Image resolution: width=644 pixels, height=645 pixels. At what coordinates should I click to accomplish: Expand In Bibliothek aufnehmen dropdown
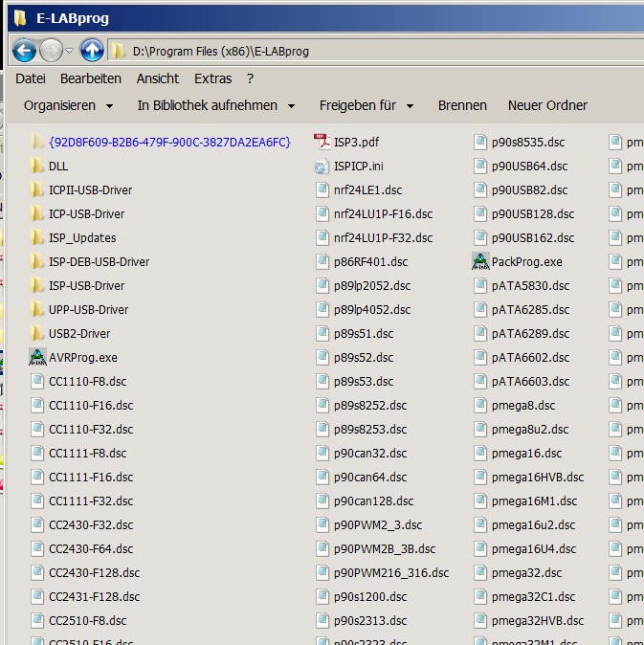click(216, 105)
